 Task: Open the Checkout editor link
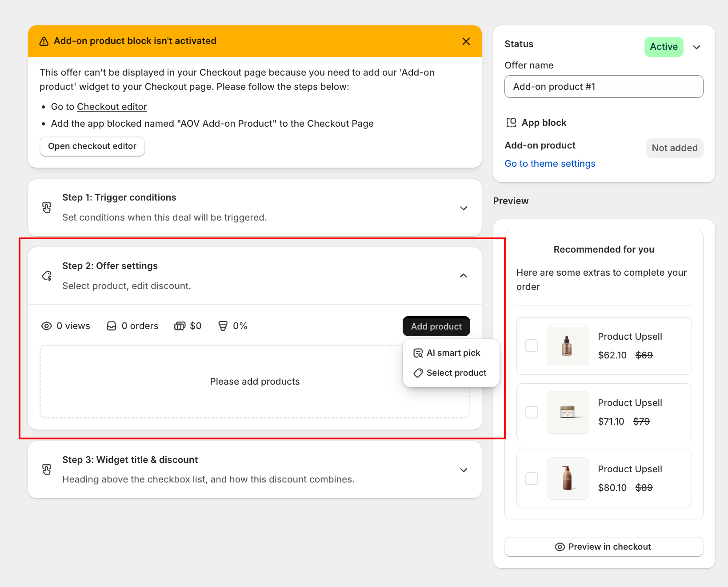click(x=112, y=107)
